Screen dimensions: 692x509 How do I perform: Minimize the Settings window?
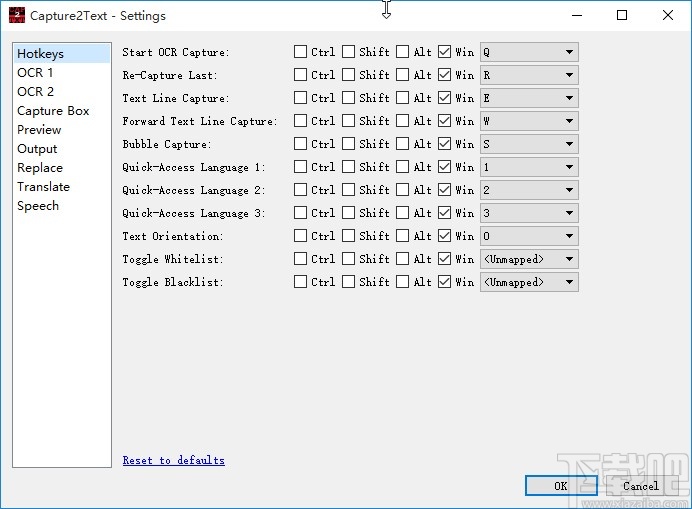click(576, 15)
